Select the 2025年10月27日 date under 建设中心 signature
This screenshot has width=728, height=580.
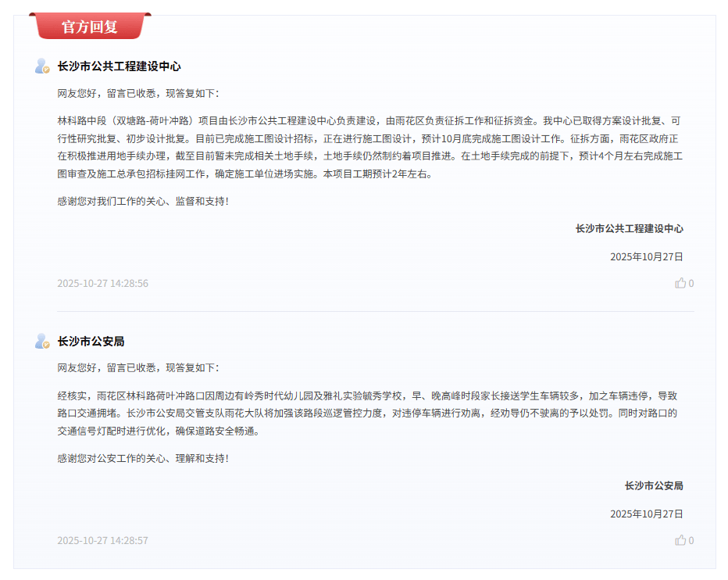tap(646, 256)
